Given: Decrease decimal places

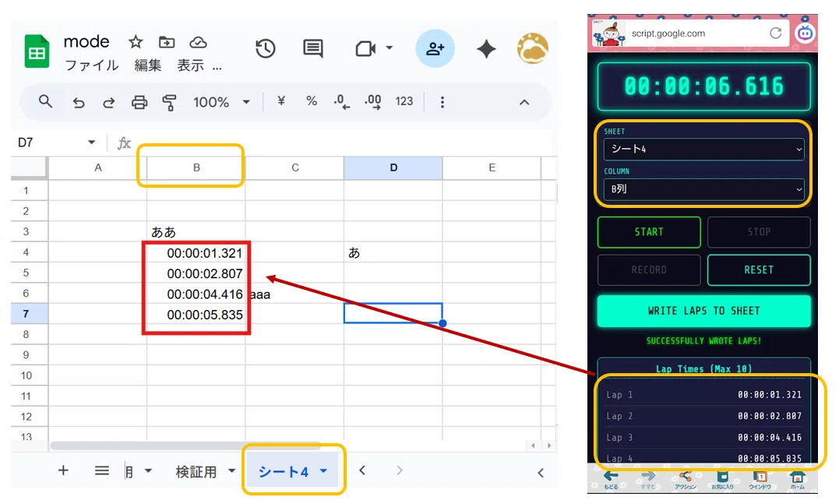Looking at the screenshot, I should (x=341, y=101).
